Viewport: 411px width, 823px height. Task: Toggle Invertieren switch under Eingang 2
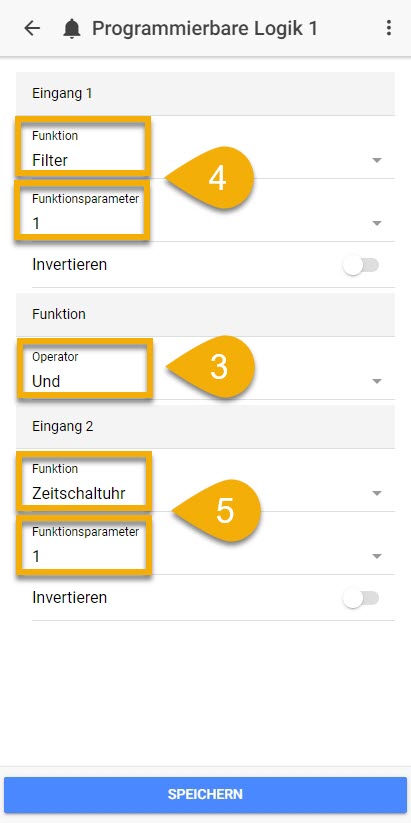pos(361,598)
